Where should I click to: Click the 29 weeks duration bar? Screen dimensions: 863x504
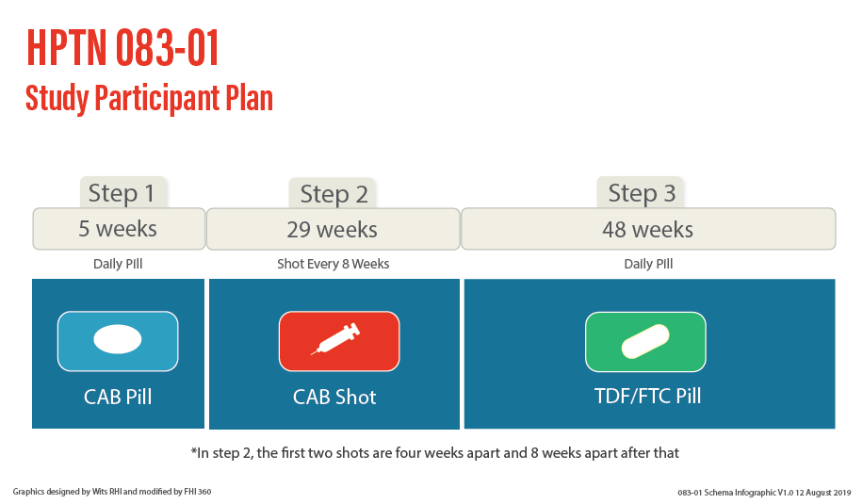(x=332, y=230)
